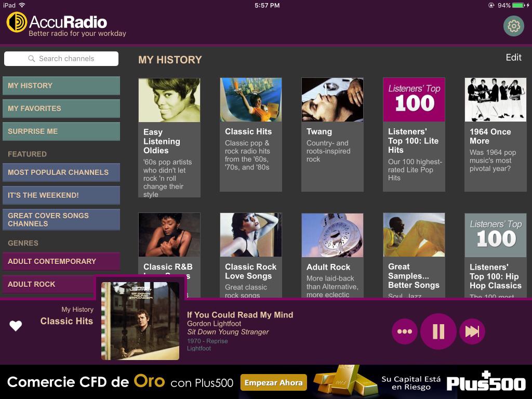Open the Plus500 logo in the ad
This screenshot has height=399, width=532.
tap(486, 382)
